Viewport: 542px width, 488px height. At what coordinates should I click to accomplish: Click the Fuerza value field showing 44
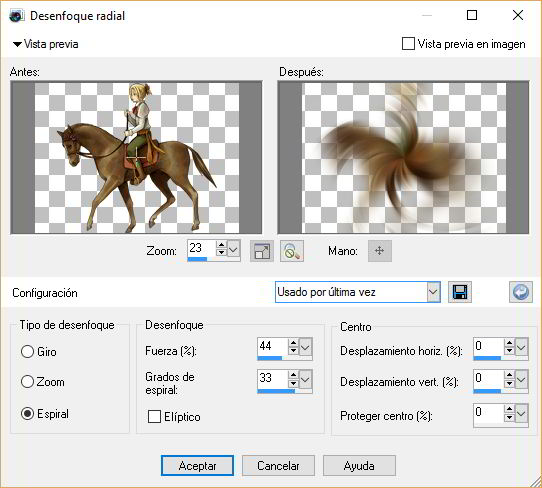click(x=273, y=346)
